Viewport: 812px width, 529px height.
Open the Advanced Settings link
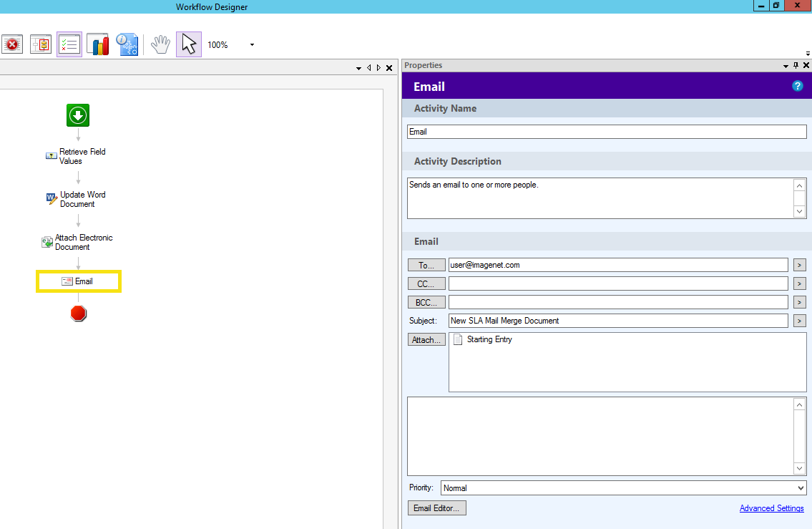(771, 508)
